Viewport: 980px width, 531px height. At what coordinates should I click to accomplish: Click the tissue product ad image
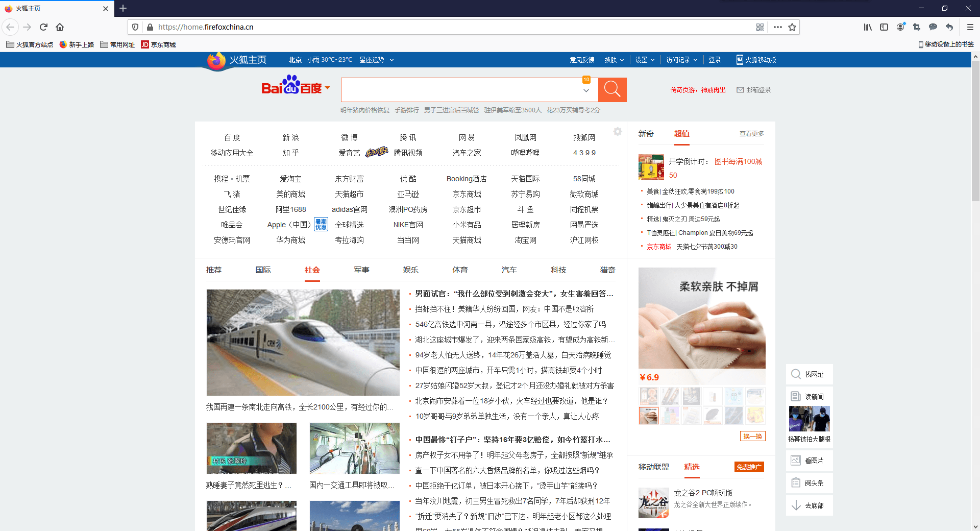click(702, 318)
